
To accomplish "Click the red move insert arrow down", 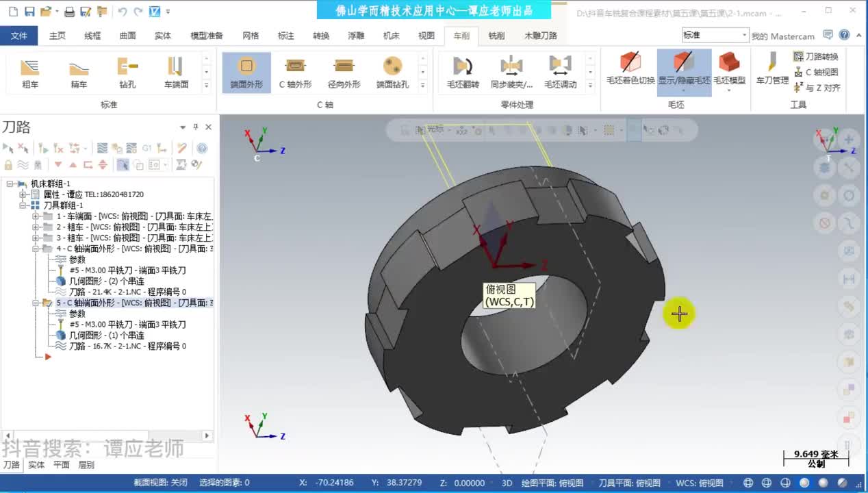I will 58,164.
